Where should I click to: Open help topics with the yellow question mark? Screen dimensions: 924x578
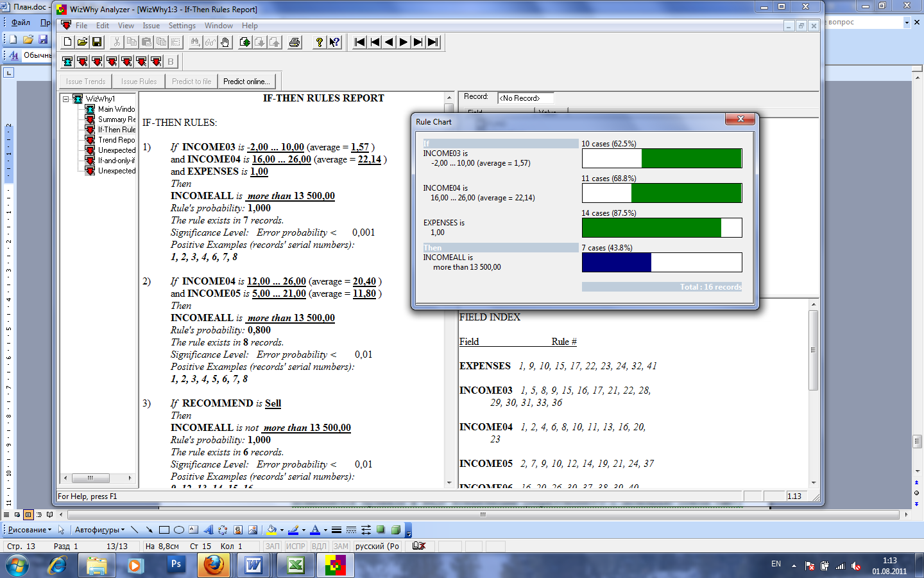point(319,42)
